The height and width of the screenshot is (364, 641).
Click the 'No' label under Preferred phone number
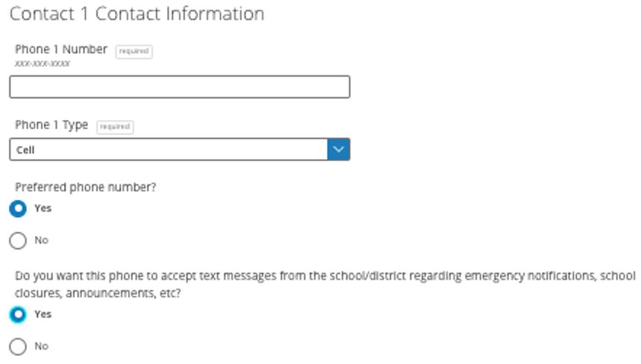click(x=41, y=240)
